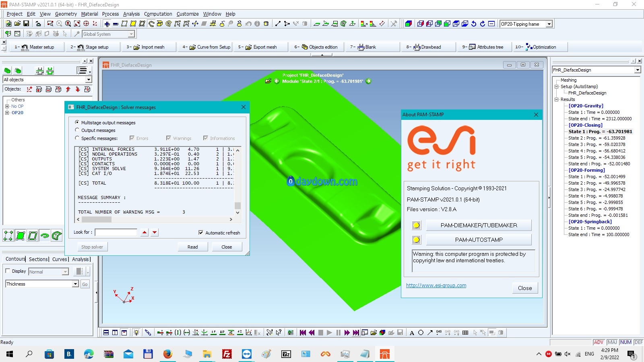
Task: Click the blue plus add icon
Action: tap(107, 24)
